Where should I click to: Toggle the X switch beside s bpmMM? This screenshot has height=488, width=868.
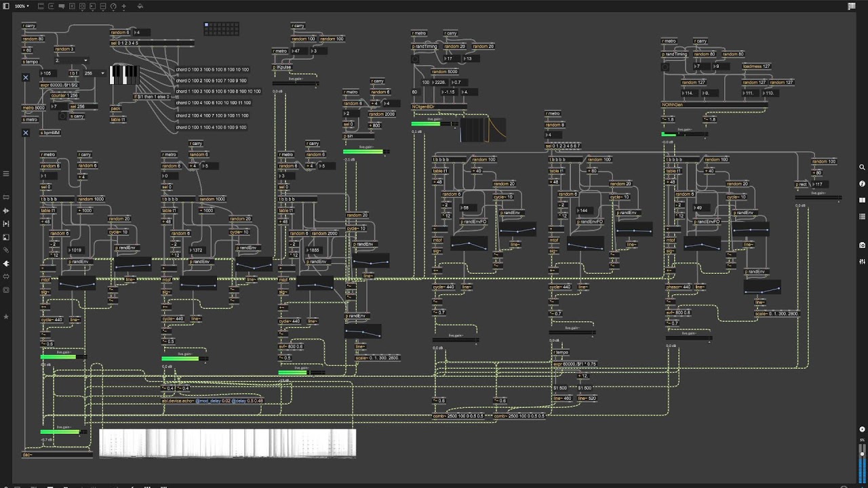26,132
